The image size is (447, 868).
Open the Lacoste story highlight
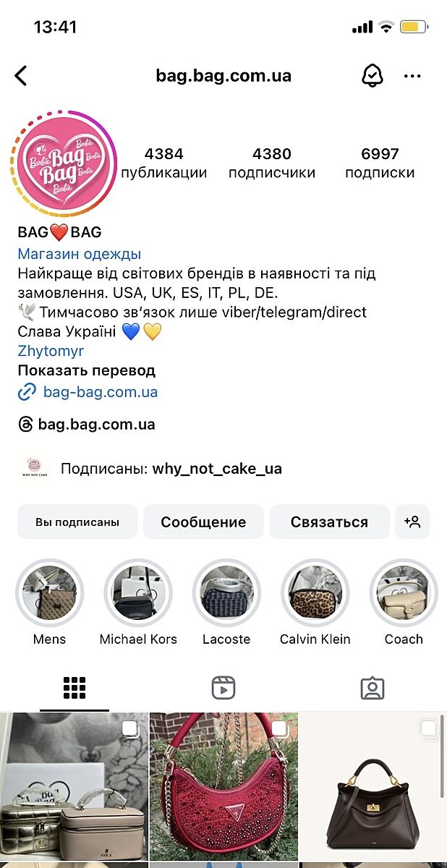click(226, 593)
